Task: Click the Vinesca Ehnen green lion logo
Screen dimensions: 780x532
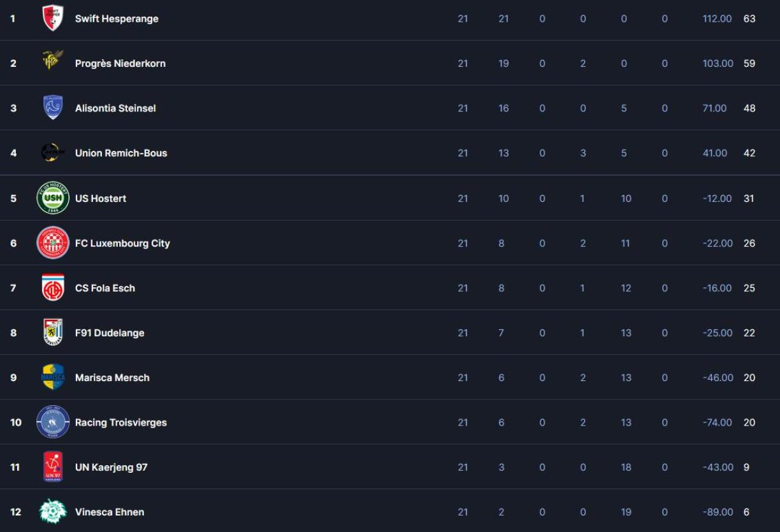Action: [x=53, y=512]
